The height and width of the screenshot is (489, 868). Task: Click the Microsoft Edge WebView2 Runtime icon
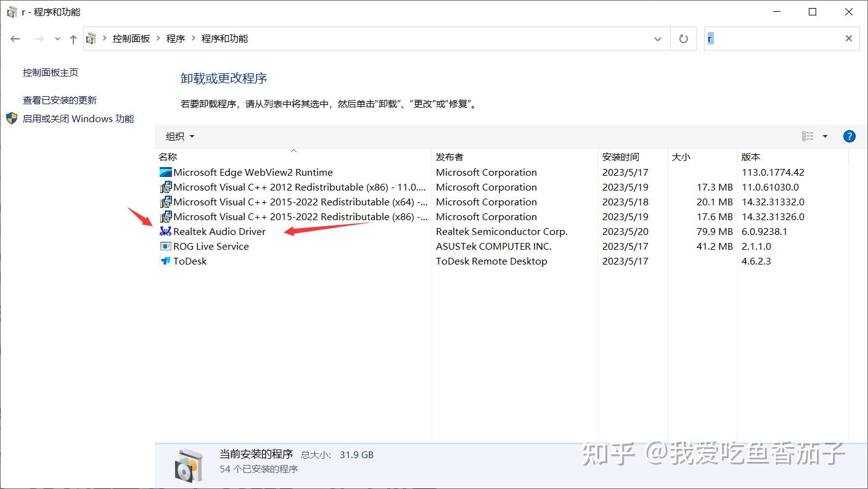point(165,172)
